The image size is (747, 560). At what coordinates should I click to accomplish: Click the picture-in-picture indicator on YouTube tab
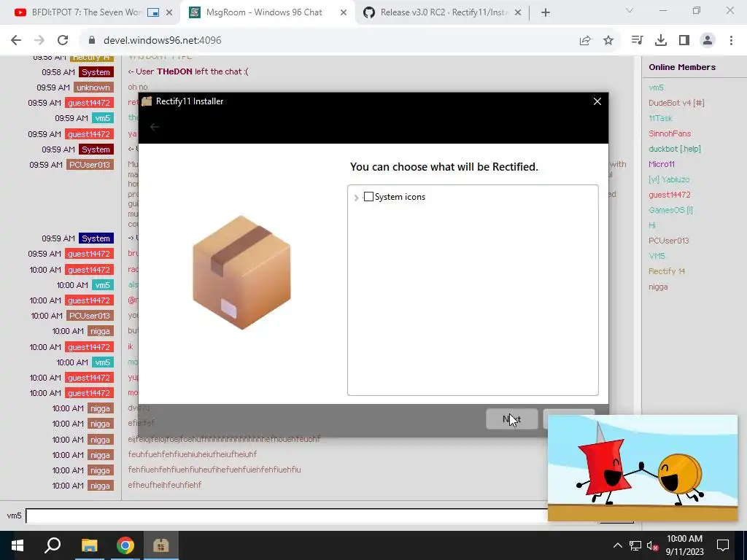[153, 13]
